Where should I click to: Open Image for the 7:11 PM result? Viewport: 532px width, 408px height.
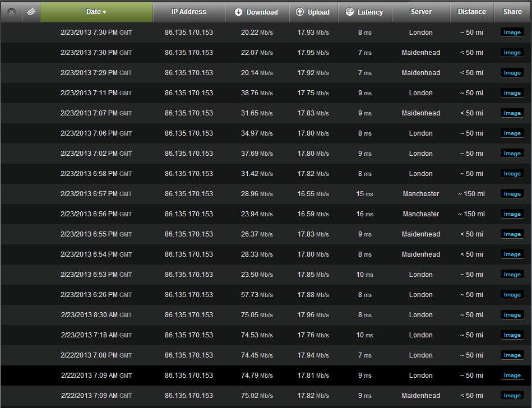point(512,93)
